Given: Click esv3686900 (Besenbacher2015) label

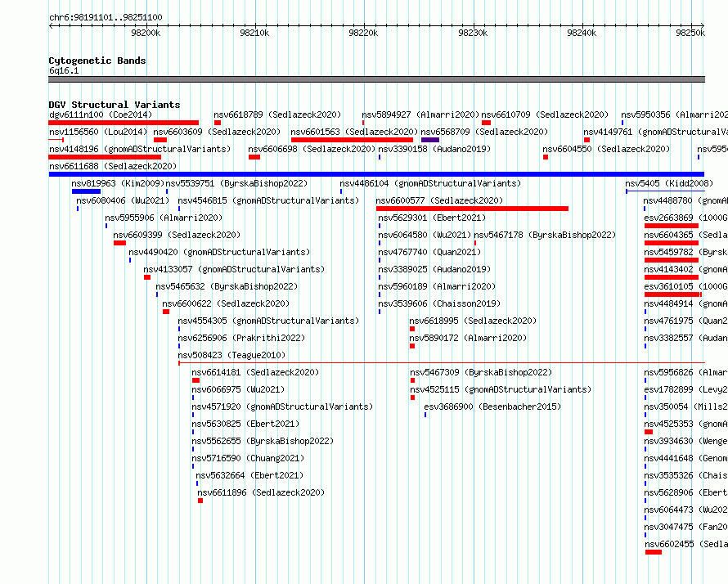Looking at the screenshot, I should (x=492, y=407).
